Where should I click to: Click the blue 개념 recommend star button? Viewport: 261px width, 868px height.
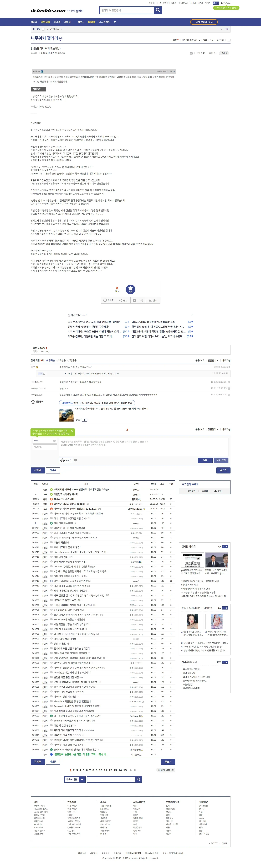point(130,289)
